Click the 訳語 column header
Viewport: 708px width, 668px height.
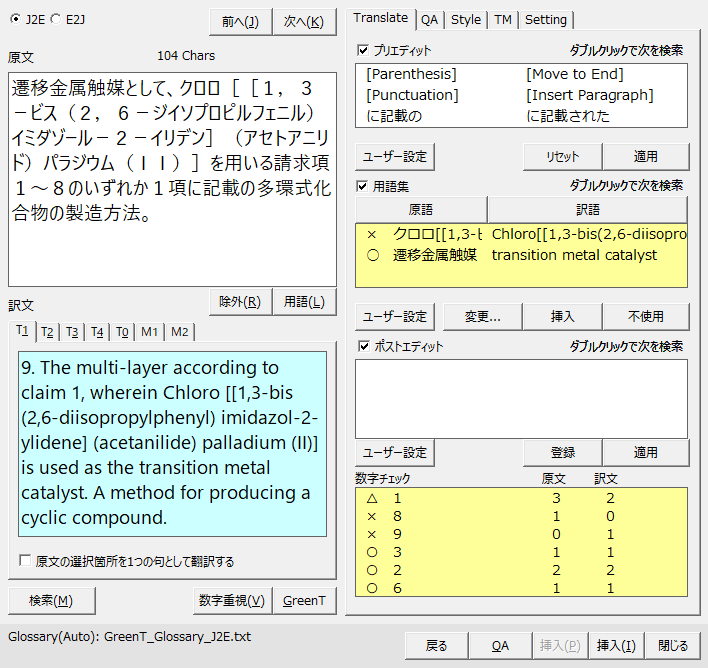click(588, 210)
